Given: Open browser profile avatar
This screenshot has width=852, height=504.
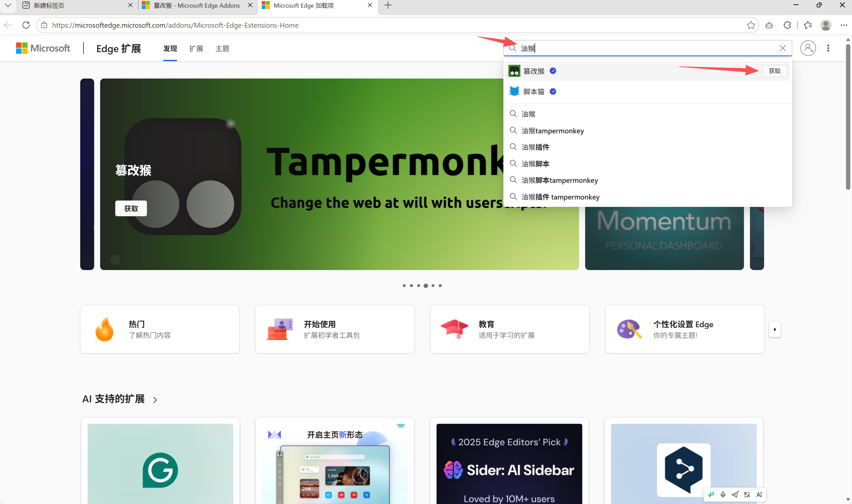Looking at the screenshot, I should point(826,25).
